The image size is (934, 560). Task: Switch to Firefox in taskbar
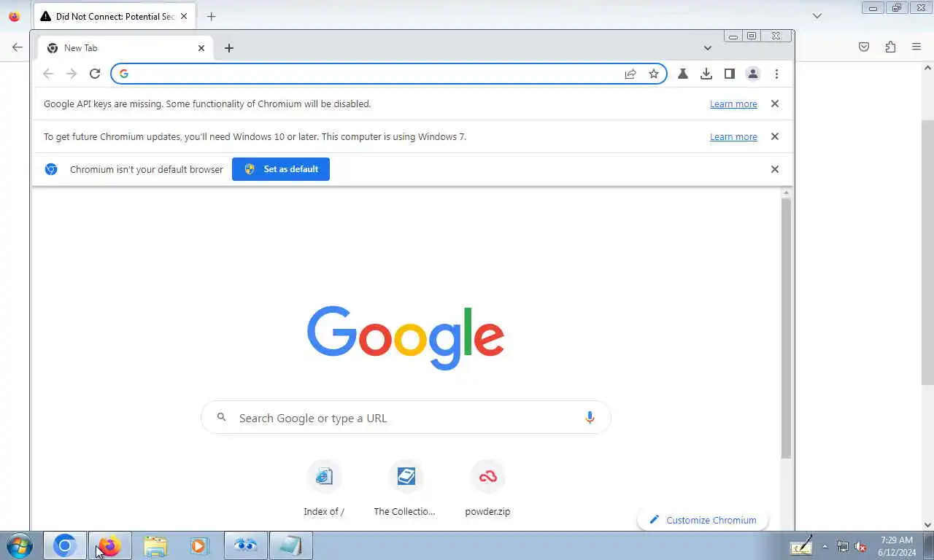pyautogui.click(x=109, y=545)
